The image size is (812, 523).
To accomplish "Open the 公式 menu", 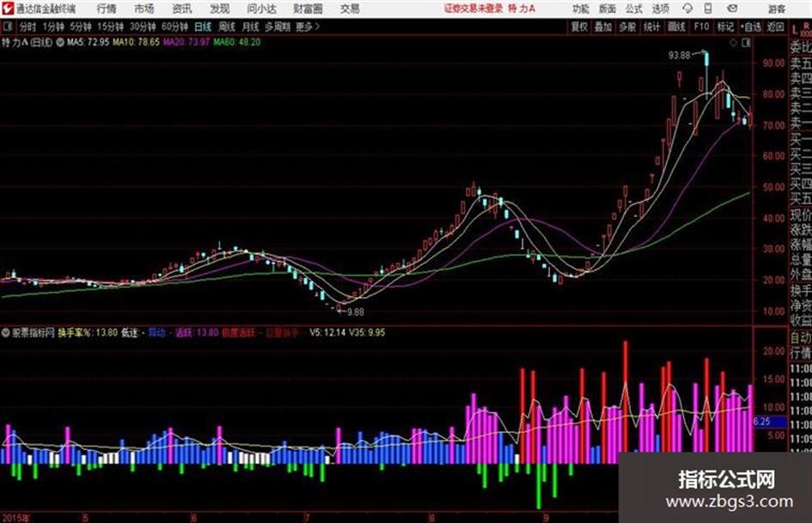I will (633, 9).
